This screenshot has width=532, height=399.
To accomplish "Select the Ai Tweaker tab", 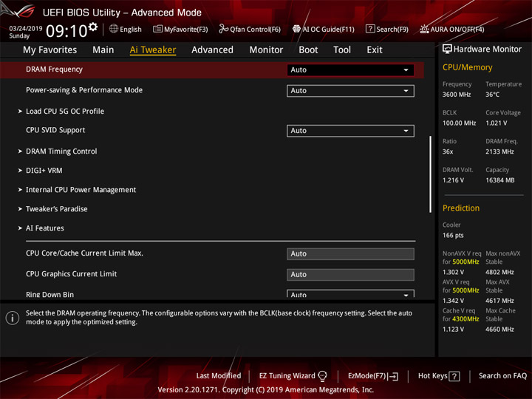I will click(x=153, y=50).
